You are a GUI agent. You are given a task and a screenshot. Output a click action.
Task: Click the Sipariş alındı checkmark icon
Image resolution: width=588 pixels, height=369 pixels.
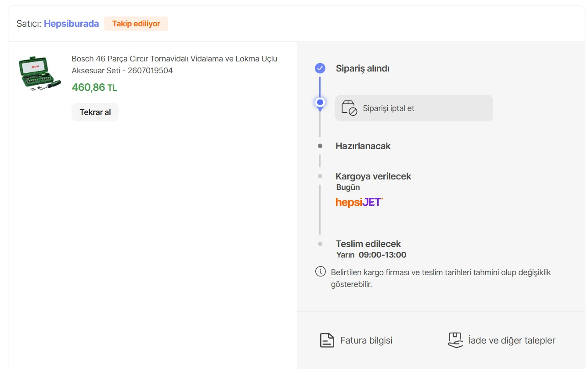click(x=320, y=68)
